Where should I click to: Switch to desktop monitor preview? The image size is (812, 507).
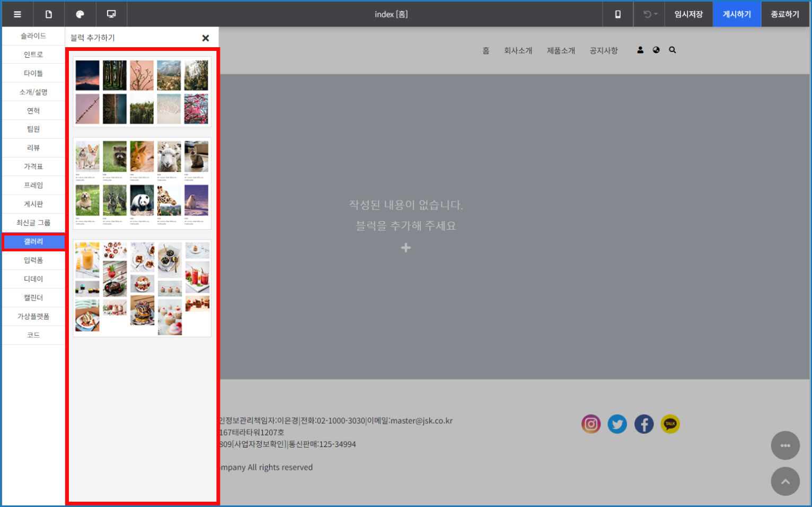111,14
